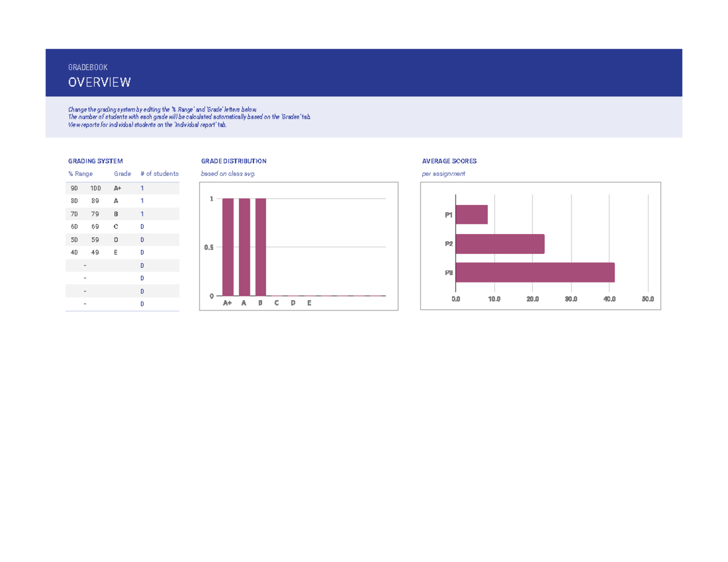Select the 60 cell in % Range
The height and width of the screenshot is (562, 728).
74,227
